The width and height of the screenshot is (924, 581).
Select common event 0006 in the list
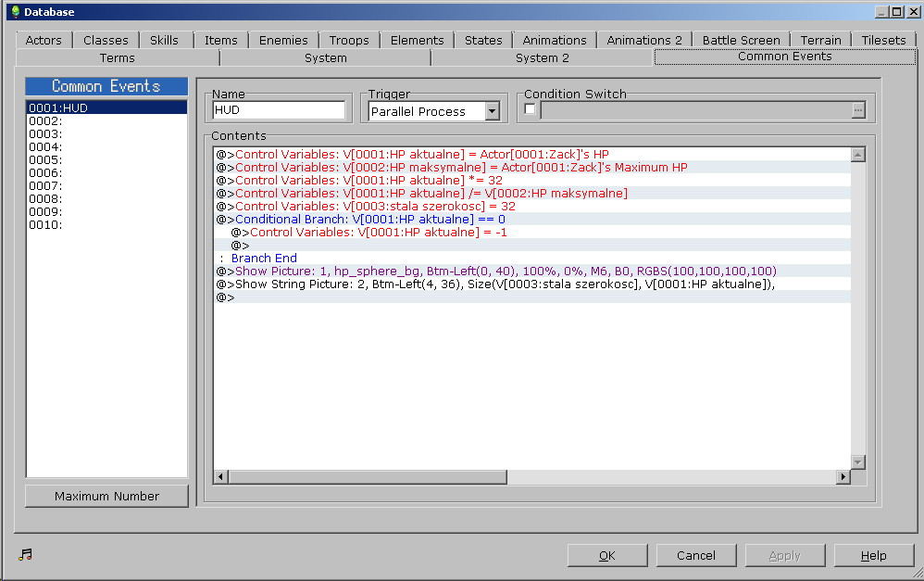tap(106, 173)
